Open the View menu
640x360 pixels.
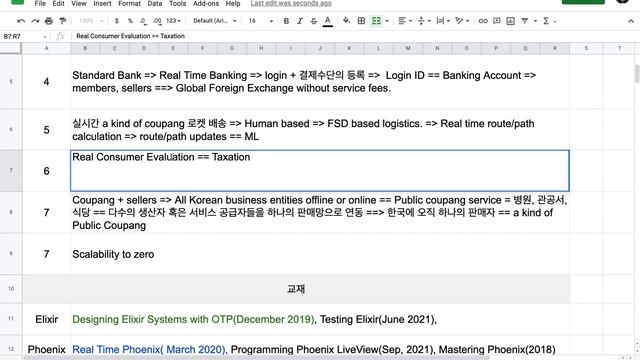pos(79,3)
